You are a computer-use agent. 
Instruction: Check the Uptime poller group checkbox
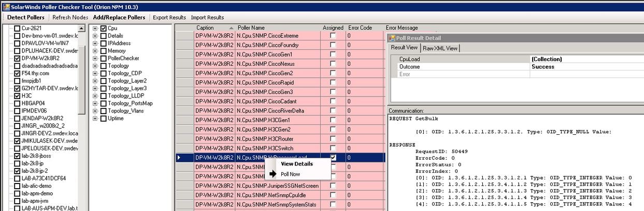tap(104, 118)
